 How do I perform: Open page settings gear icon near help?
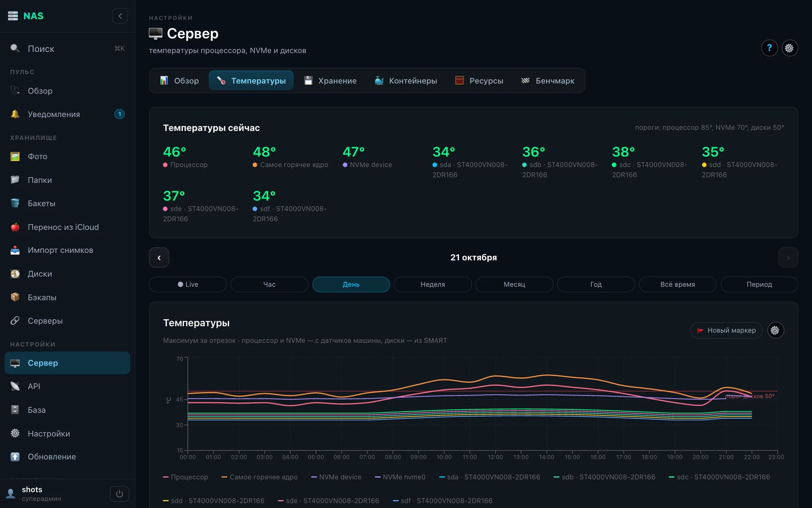[x=789, y=48]
